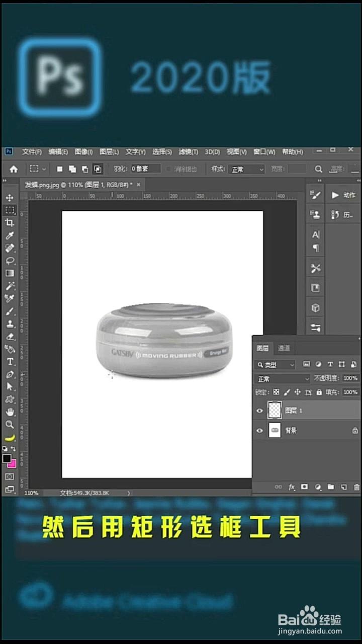
Task: Open the 填充 fill value dropdown
Action: click(350, 392)
